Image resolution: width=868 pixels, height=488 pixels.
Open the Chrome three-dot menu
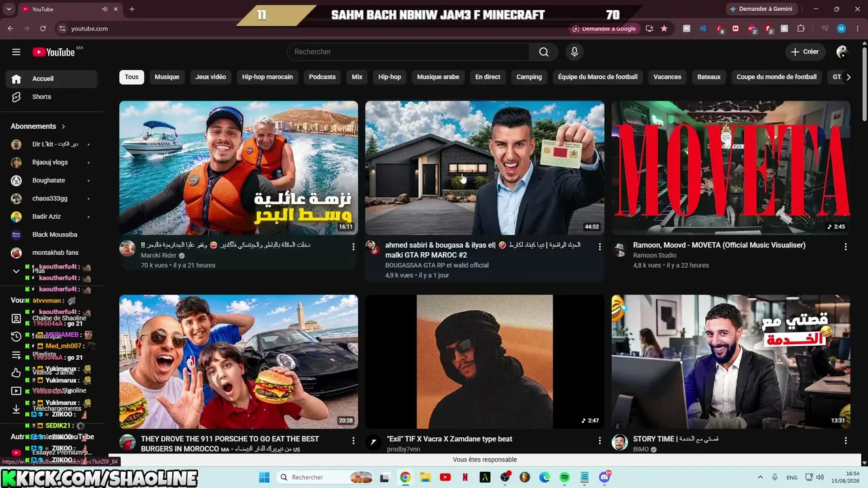pyautogui.click(x=856, y=28)
